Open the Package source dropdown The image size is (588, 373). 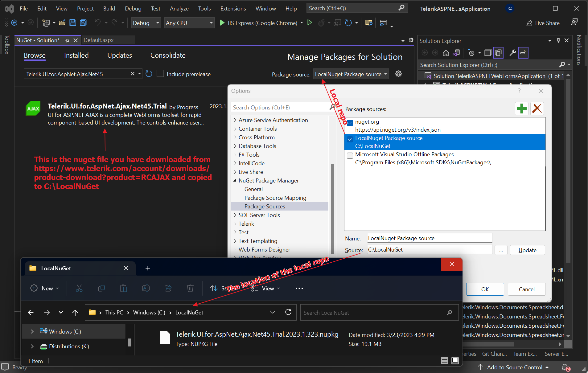click(x=351, y=74)
